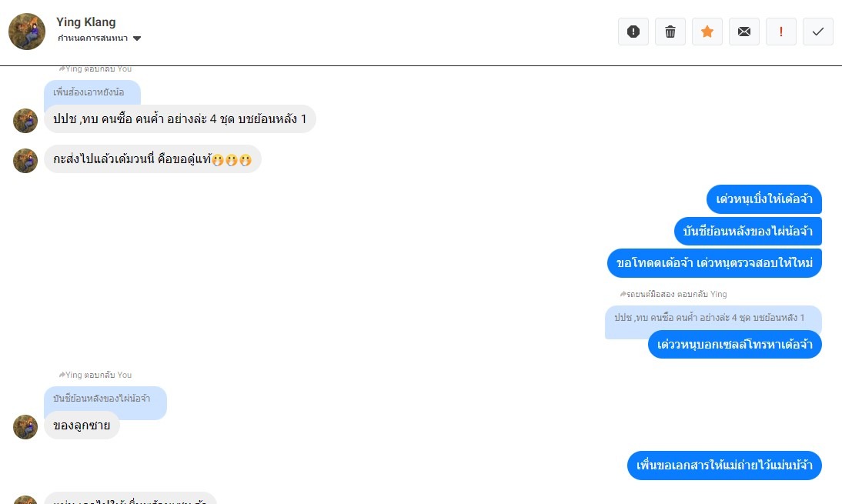
Task: Click the envelope mark unread icon
Action: click(744, 32)
